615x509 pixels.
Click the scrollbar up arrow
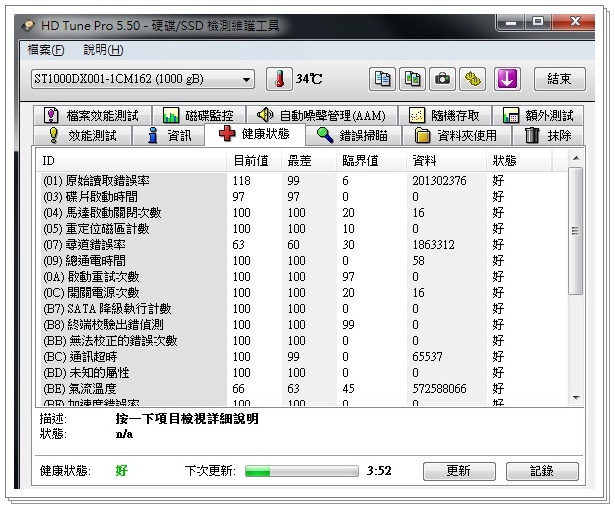pyautogui.click(x=576, y=158)
